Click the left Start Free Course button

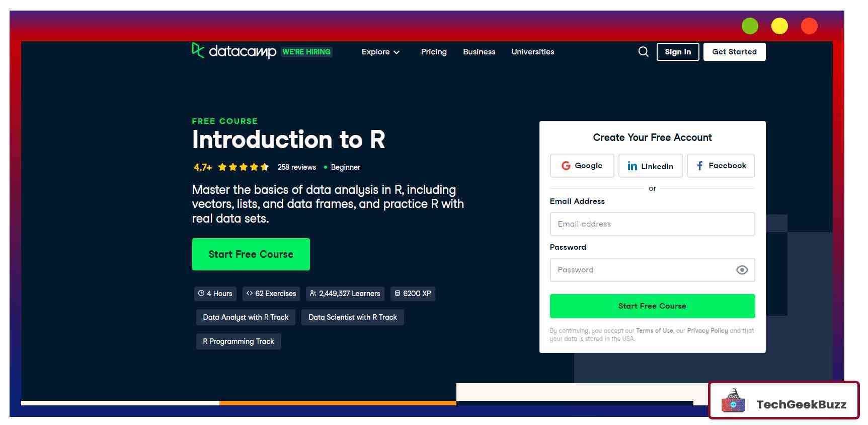tap(251, 254)
